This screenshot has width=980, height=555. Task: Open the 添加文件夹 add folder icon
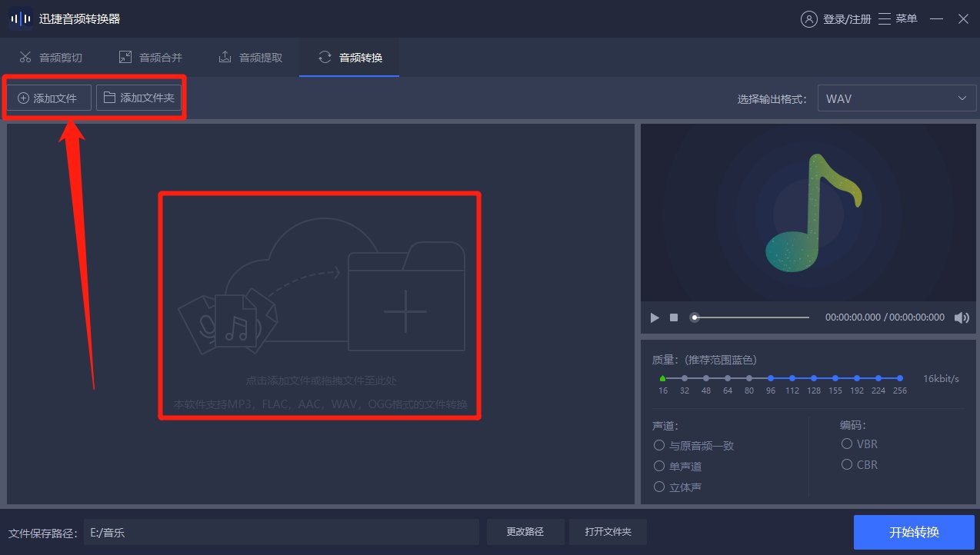[111, 97]
